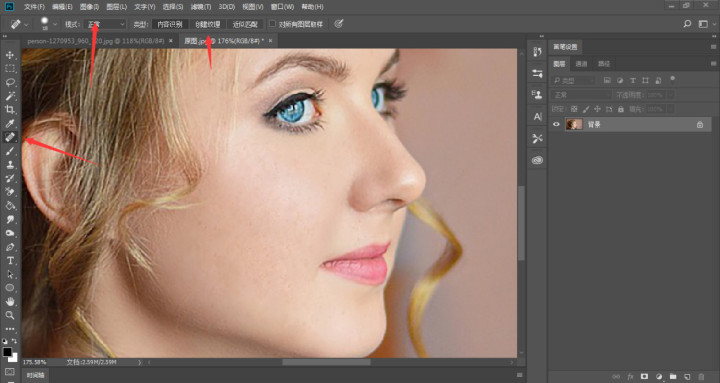Choose 内容识别 type button

coord(170,24)
